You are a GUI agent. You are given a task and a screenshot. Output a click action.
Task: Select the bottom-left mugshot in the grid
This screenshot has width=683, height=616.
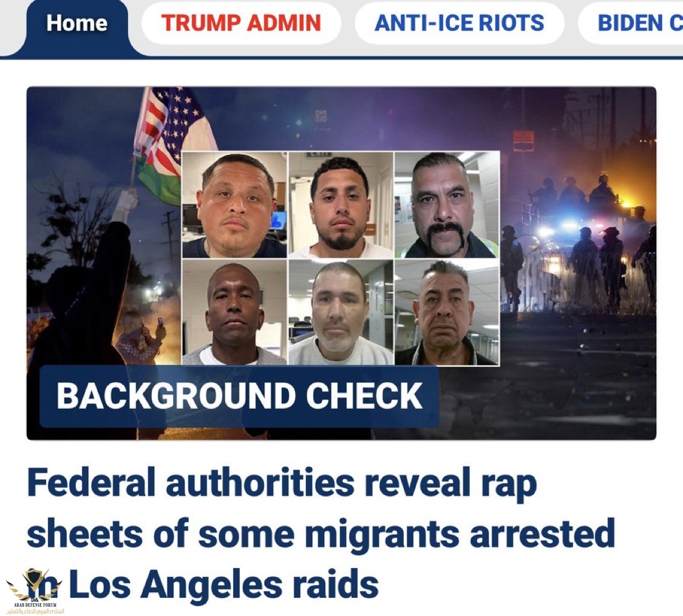(235, 312)
